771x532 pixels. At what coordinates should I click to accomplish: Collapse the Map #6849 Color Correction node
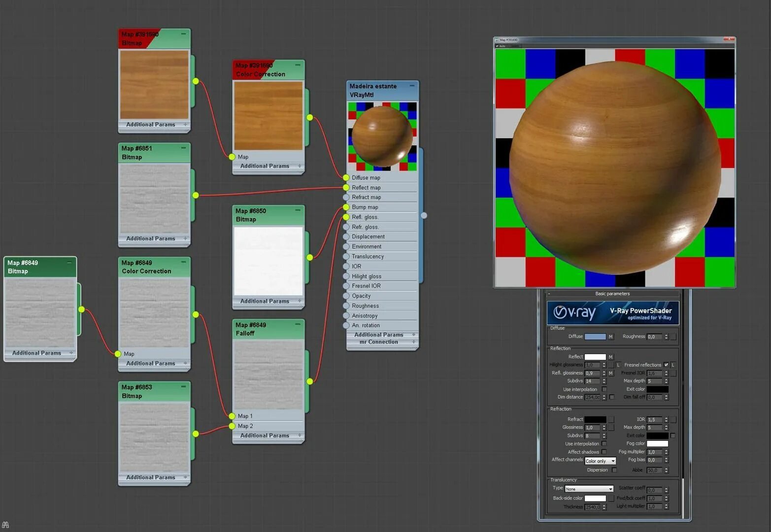coord(183,263)
